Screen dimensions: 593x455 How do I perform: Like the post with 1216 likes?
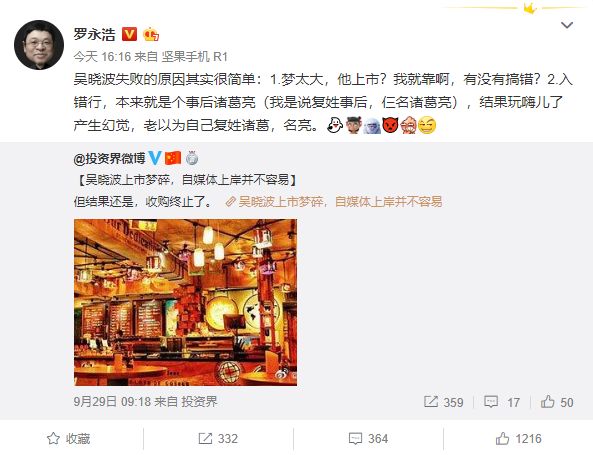click(x=518, y=438)
